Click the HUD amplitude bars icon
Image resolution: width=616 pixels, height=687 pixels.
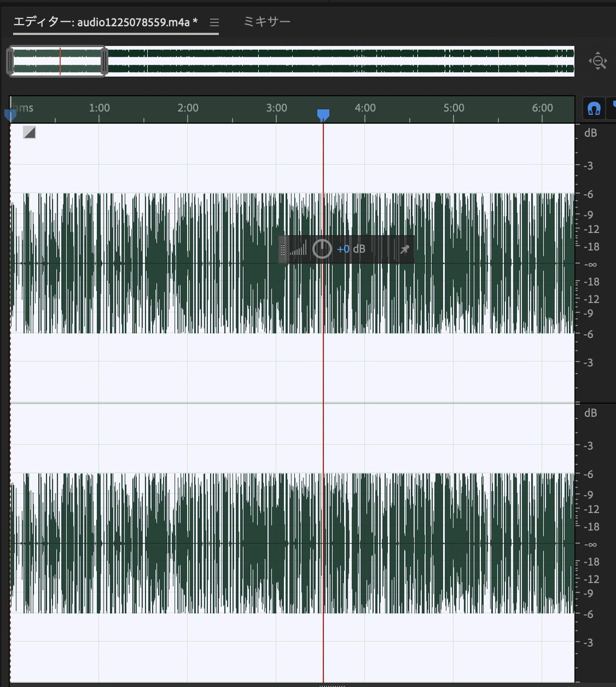298,249
